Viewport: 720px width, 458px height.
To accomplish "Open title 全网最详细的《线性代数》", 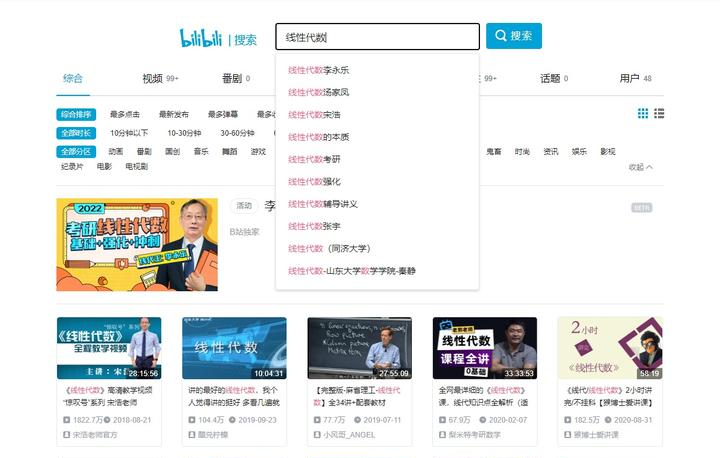I will pos(484,396).
